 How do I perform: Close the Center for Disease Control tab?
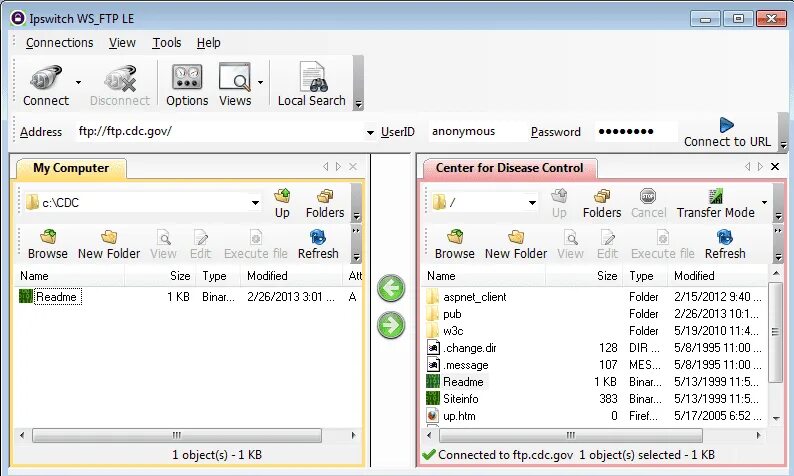point(775,166)
